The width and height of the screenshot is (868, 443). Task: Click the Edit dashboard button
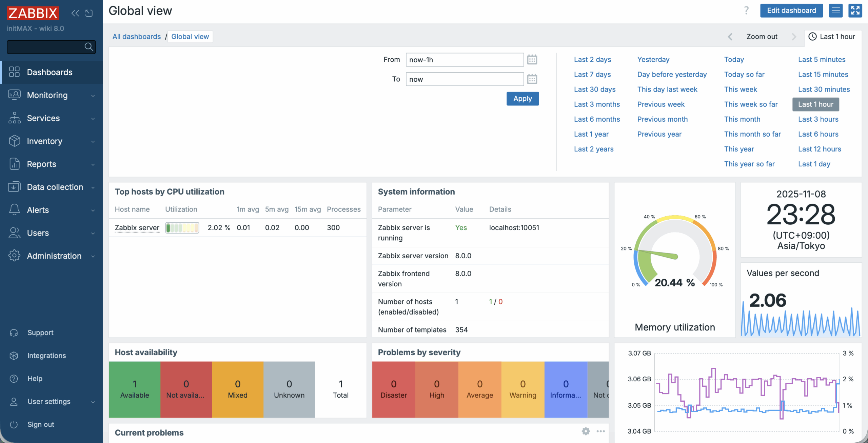[791, 11]
